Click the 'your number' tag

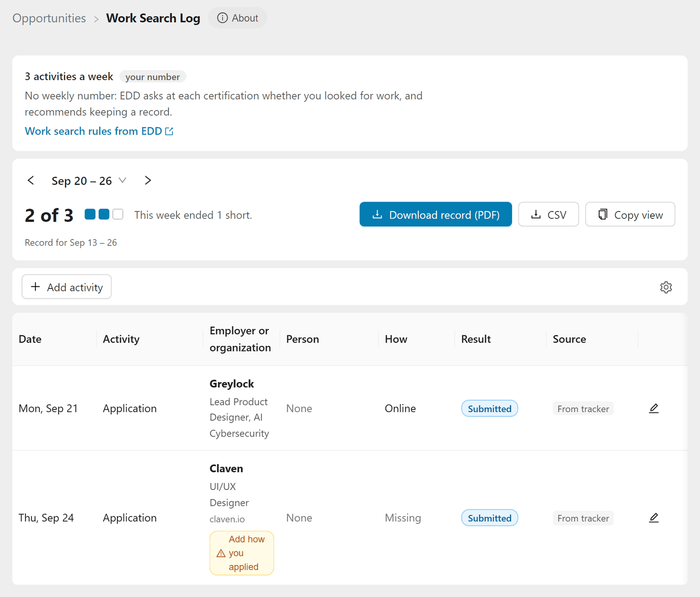coord(152,77)
